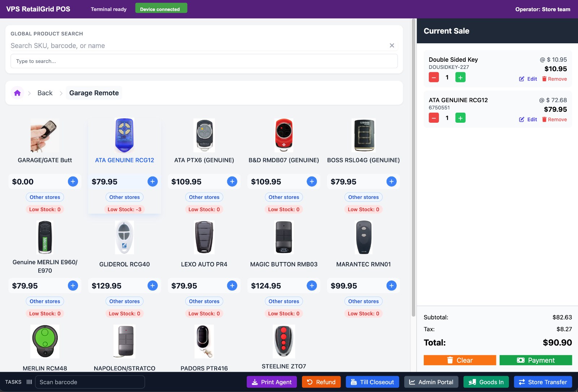Viewport: 578px width, 392px height.
Task: Add MARANTEC RMN01 with plus icon
Action: (x=392, y=286)
